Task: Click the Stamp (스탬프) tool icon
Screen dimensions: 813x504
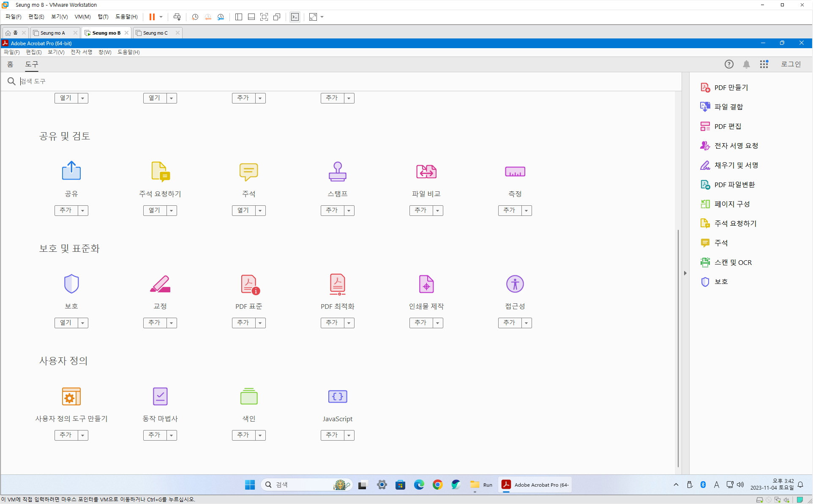Action: [x=337, y=172]
